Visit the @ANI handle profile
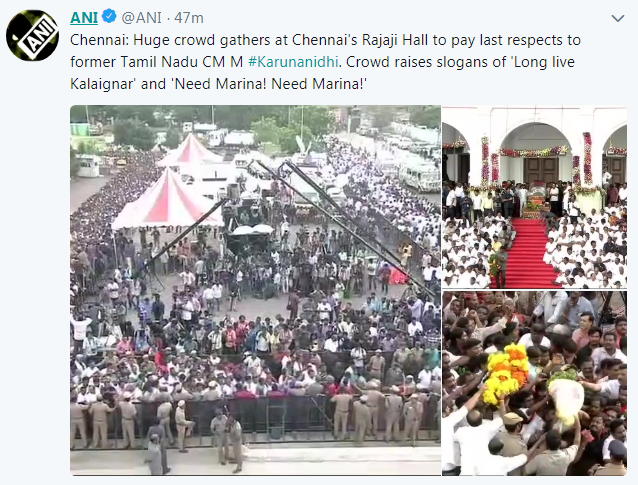 [x=142, y=18]
